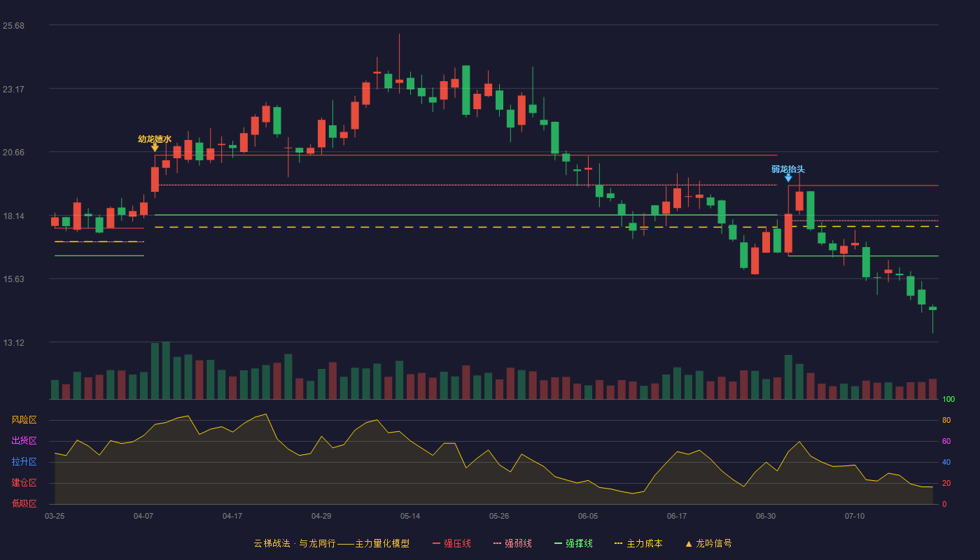Select the 风险区 zone label
This screenshot has width=980, height=560.
(24, 420)
